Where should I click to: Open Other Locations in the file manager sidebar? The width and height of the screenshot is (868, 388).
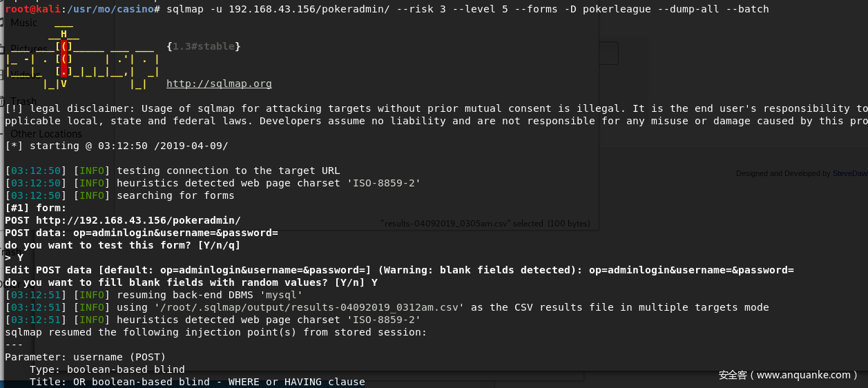click(46, 134)
